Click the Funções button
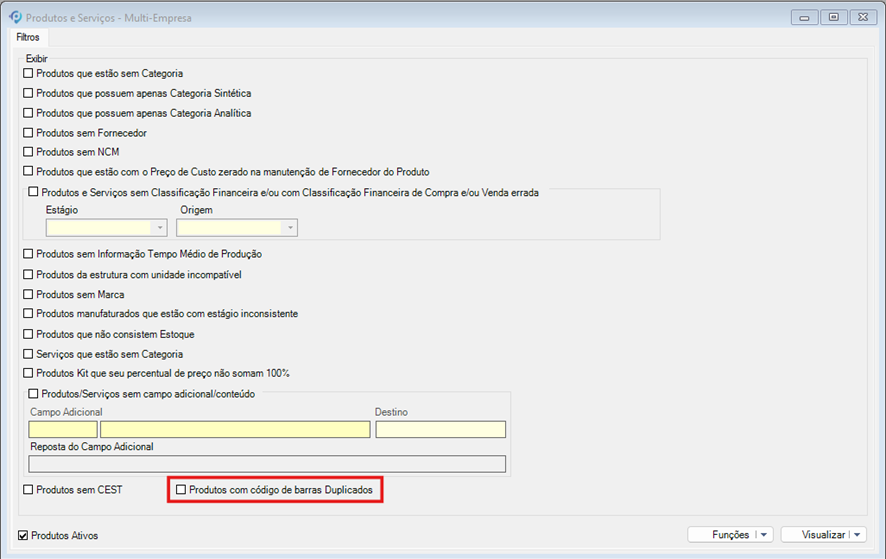 tap(730, 535)
